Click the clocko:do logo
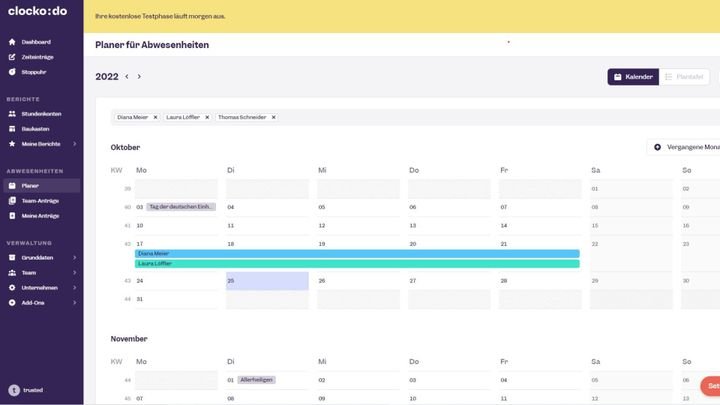Screen dimensions: 720x405 coord(38,11)
